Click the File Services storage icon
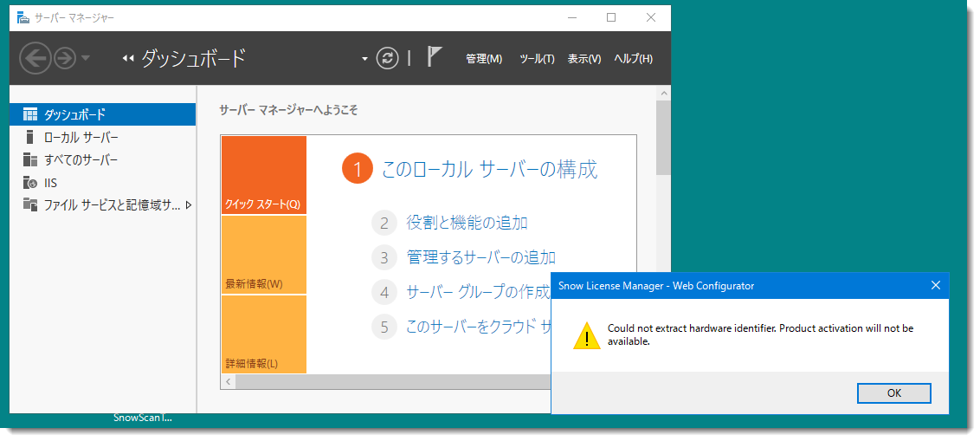Screen dimensions: 980x441 (30, 204)
